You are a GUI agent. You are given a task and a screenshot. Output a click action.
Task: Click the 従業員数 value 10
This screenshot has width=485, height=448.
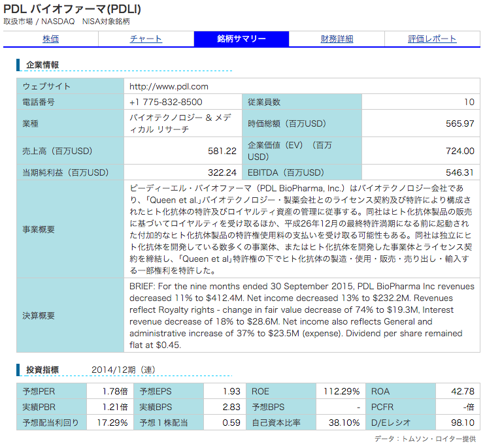pyautogui.click(x=469, y=102)
